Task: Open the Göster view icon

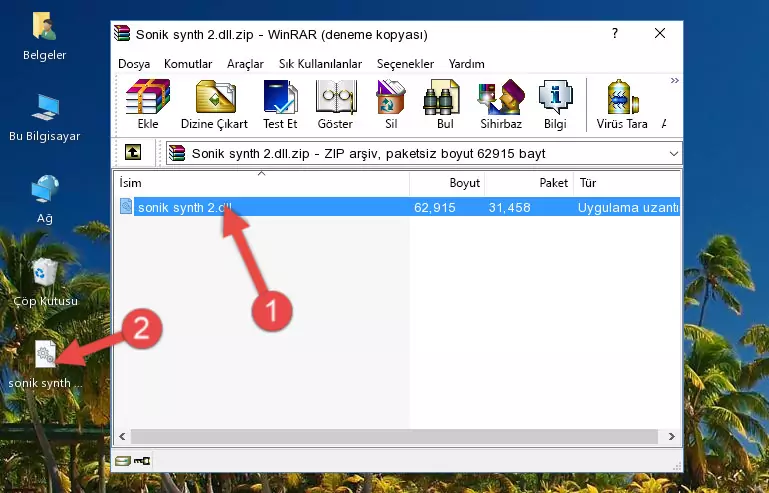Action: pos(335,104)
